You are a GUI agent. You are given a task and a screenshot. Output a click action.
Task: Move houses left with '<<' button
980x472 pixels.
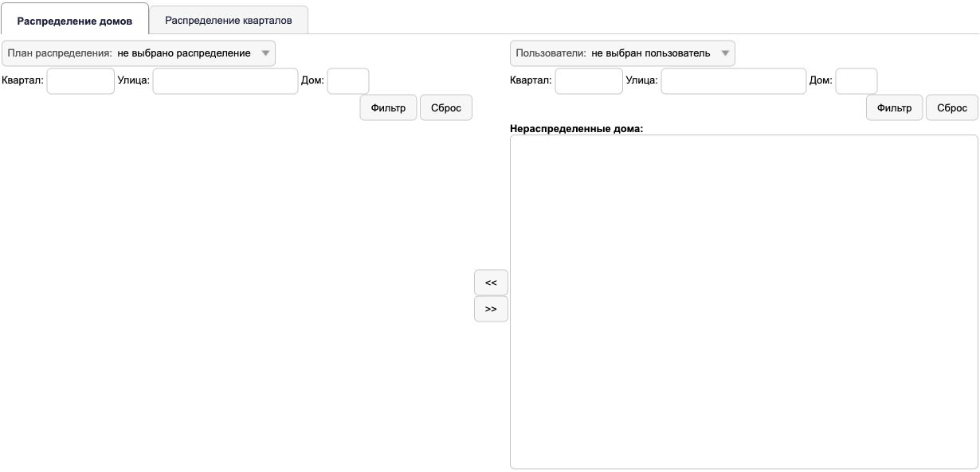tap(491, 283)
